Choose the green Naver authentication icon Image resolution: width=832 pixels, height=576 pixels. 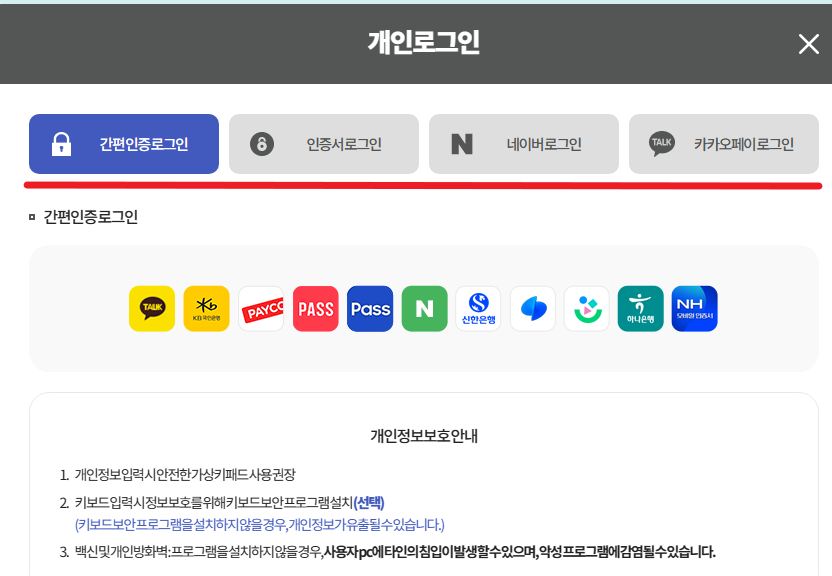[424, 309]
